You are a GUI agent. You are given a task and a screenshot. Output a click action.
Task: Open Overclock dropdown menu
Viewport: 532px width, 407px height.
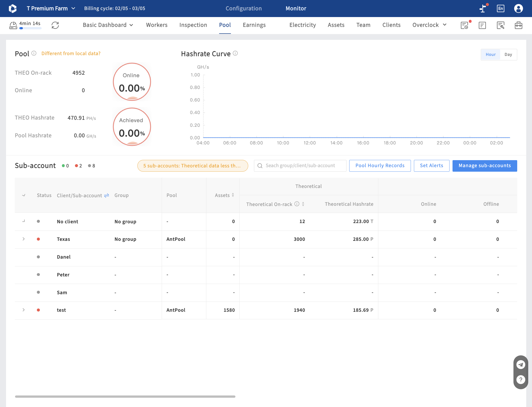[429, 25]
